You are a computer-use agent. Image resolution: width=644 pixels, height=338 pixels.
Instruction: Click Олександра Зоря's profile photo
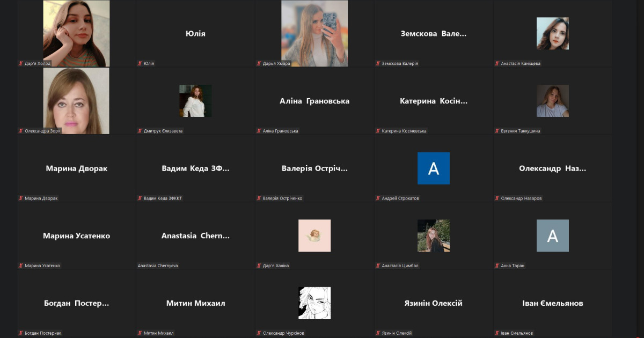click(76, 101)
